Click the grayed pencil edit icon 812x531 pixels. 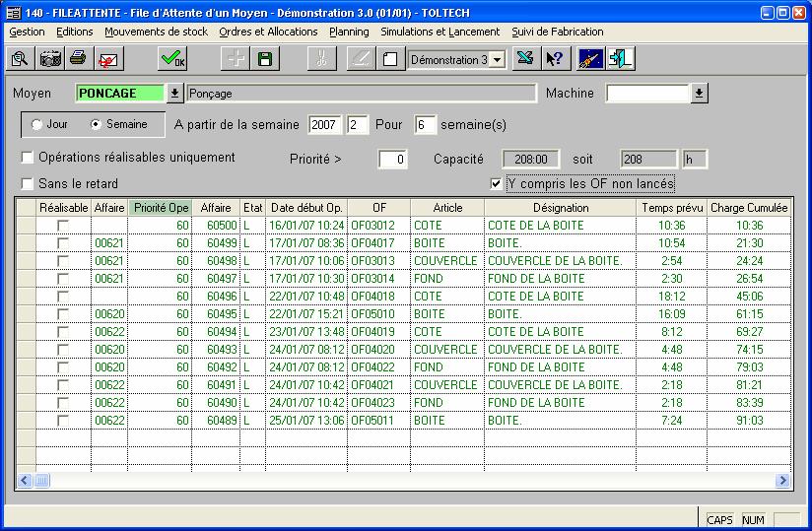(x=361, y=58)
